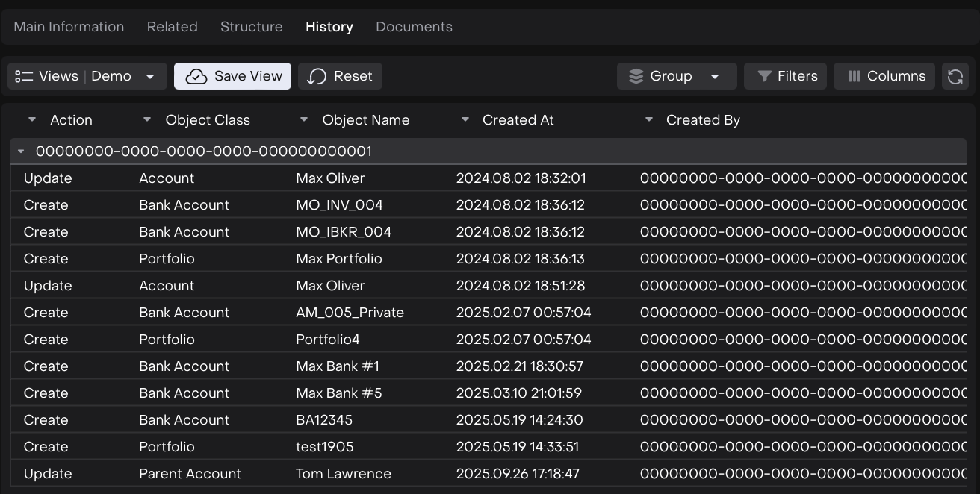Open the Views Demo dropdown

(87, 76)
